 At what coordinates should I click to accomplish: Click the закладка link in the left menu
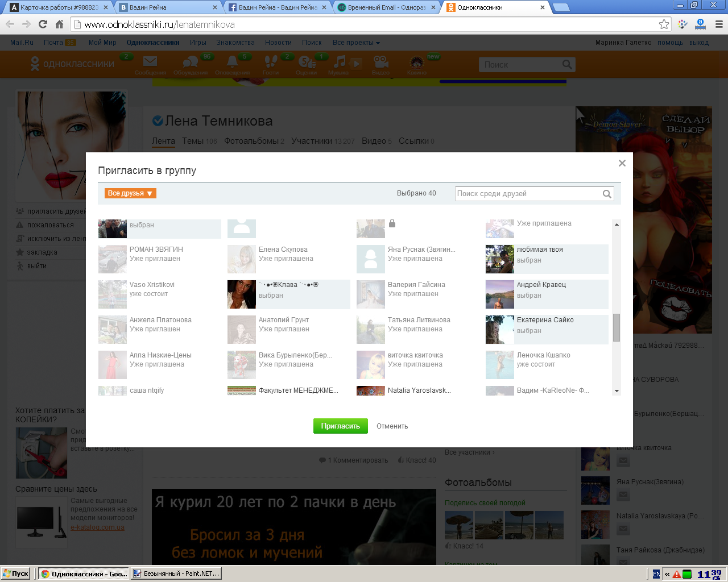pyautogui.click(x=42, y=252)
